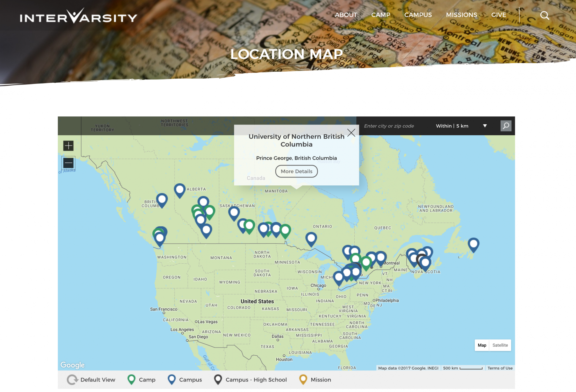Toggle Campus - High School legend filter
576x392 pixels.
pyautogui.click(x=250, y=379)
